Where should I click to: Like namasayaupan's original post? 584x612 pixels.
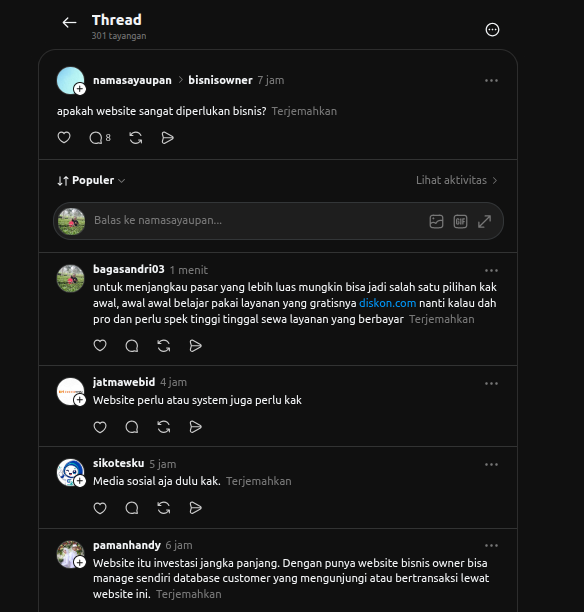pyautogui.click(x=64, y=137)
